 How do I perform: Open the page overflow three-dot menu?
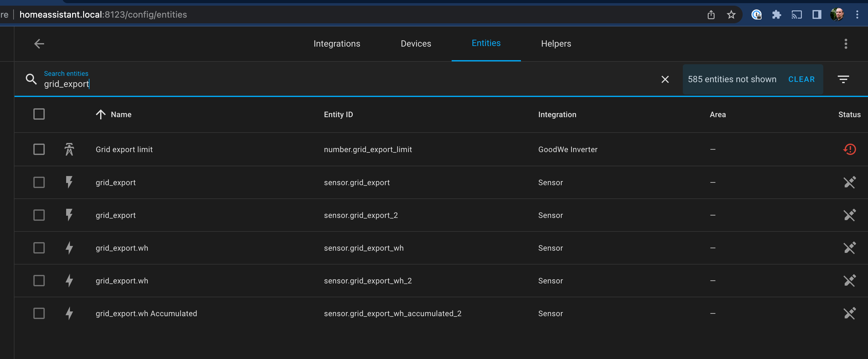pyautogui.click(x=845, y=44)
